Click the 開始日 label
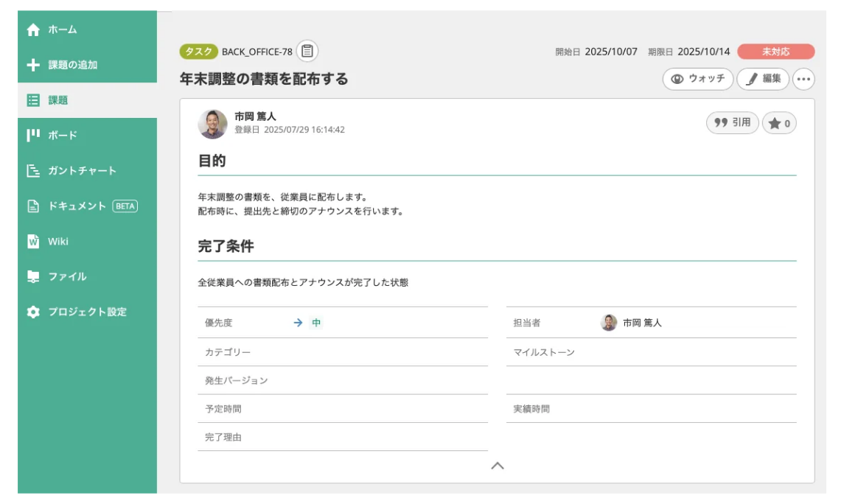This screenshot has width=844, height=504. [568, 52]
